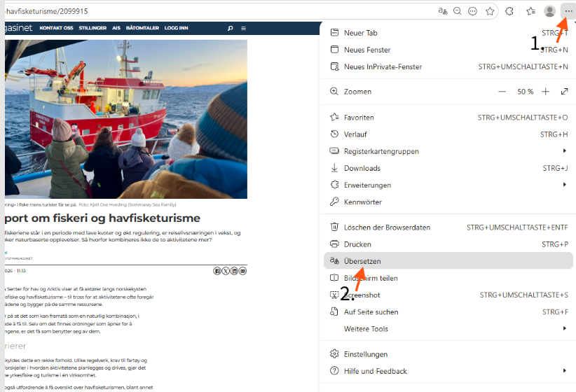Open the favorites list toolbar icon
This screenshot has height=392, width=576.
click(x=530, y=11)
